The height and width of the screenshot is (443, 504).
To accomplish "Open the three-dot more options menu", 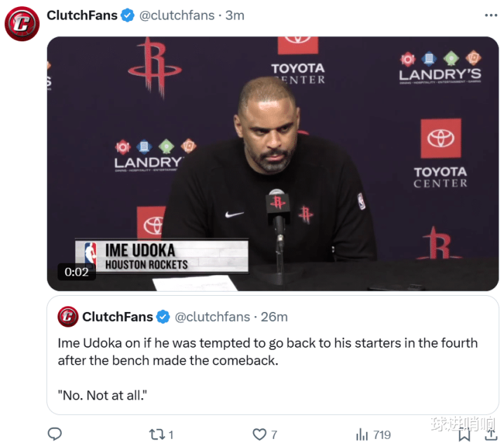I will pos(491,15).
